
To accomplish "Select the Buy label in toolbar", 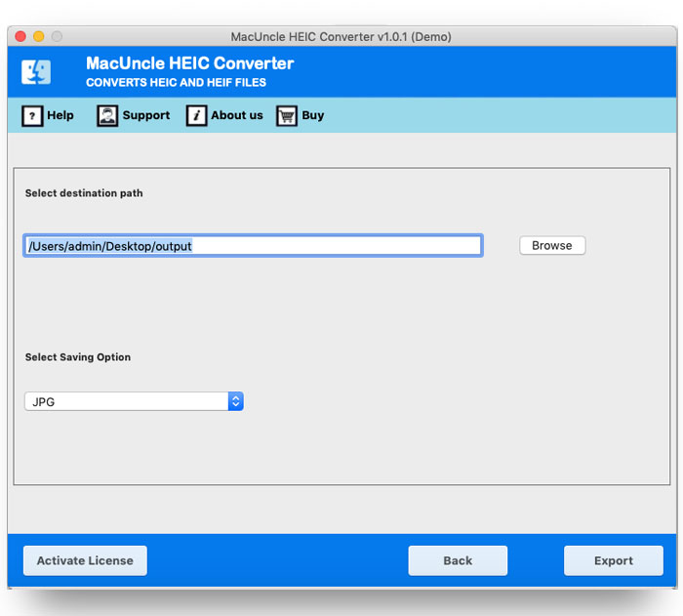I will [x=313, y=115].
